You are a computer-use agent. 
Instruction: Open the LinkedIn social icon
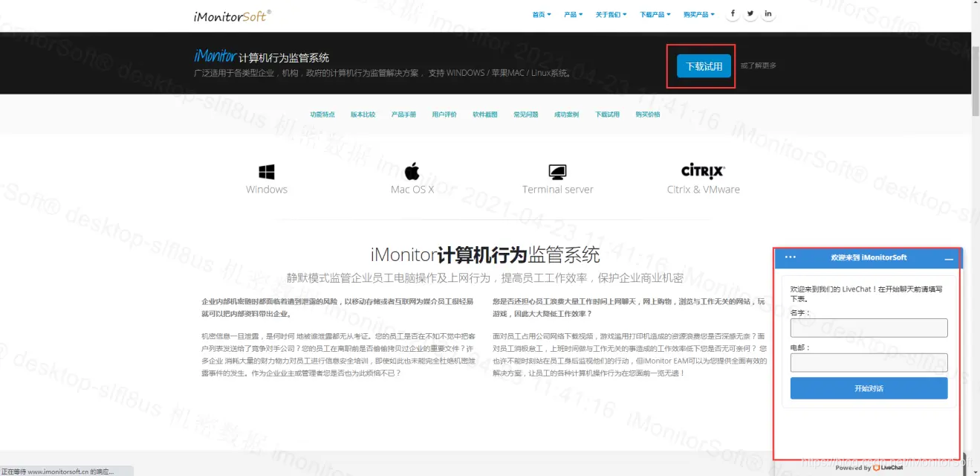(x=768, y=14)
